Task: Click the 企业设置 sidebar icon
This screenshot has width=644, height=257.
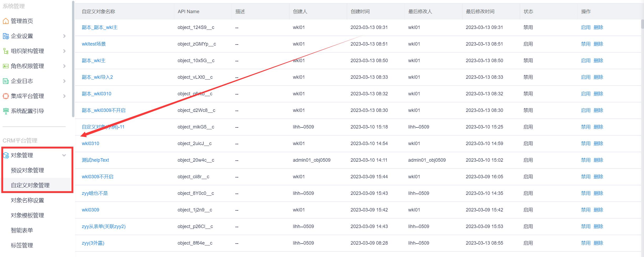Action: click(6, 36)
